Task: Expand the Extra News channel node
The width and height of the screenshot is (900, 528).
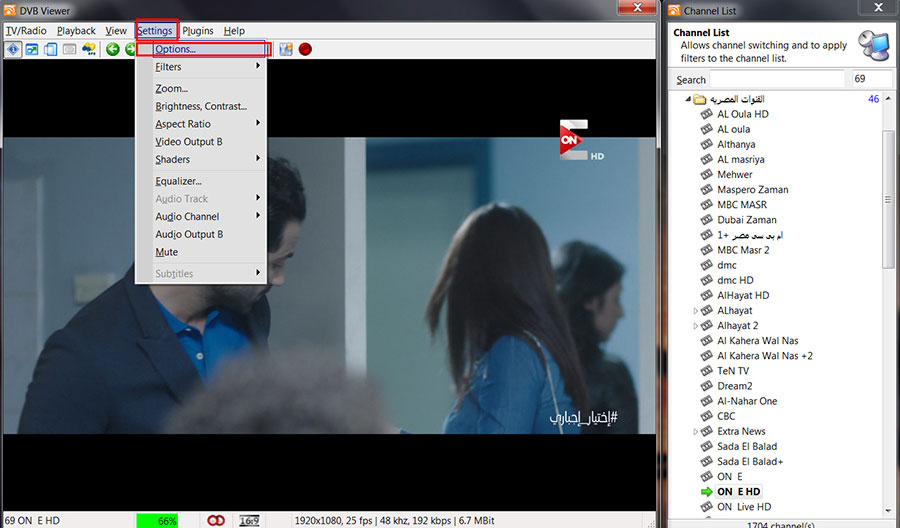Action: click(x=695, y=431)
